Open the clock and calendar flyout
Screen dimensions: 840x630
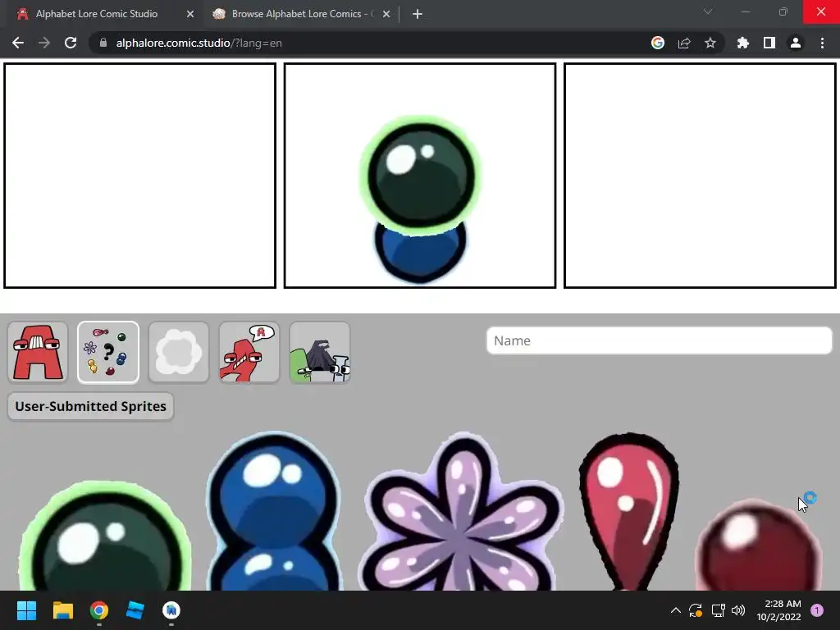(x=779, y=610)
